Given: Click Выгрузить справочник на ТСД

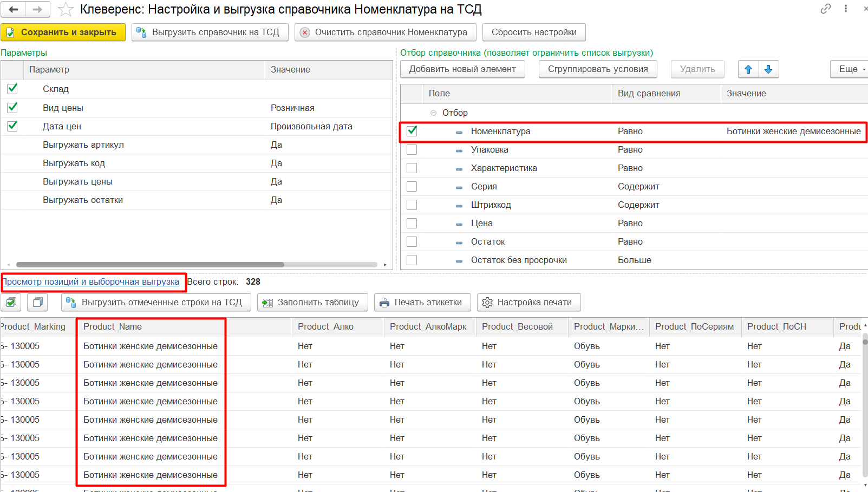Looking at the screenshot, I should click(x=210, y=32).
